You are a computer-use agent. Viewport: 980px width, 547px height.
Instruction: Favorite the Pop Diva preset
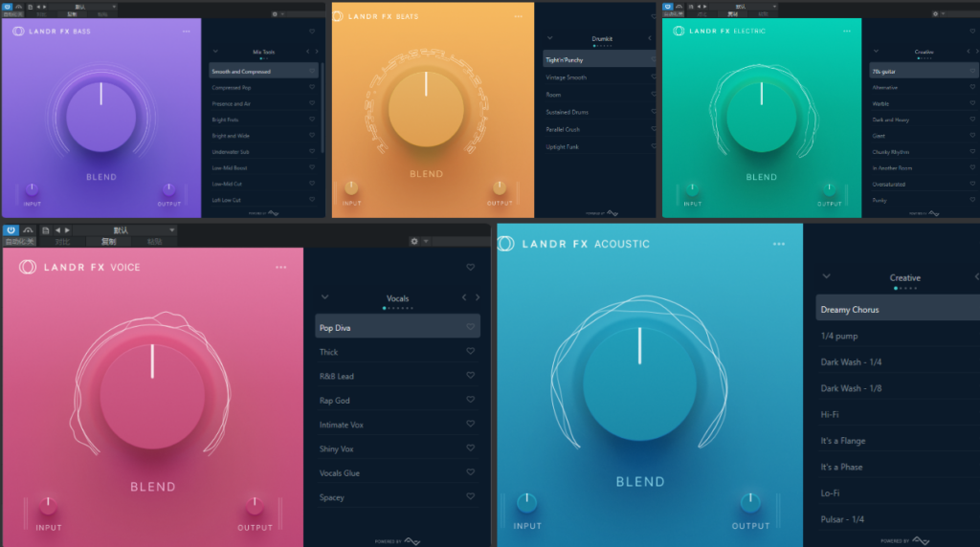click(470, 327)
